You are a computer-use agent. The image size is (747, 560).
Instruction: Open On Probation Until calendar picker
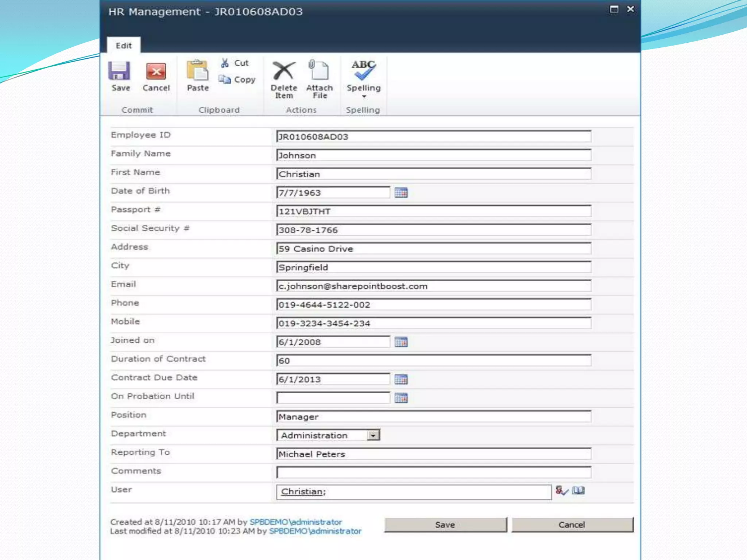(x=401, y=398)
